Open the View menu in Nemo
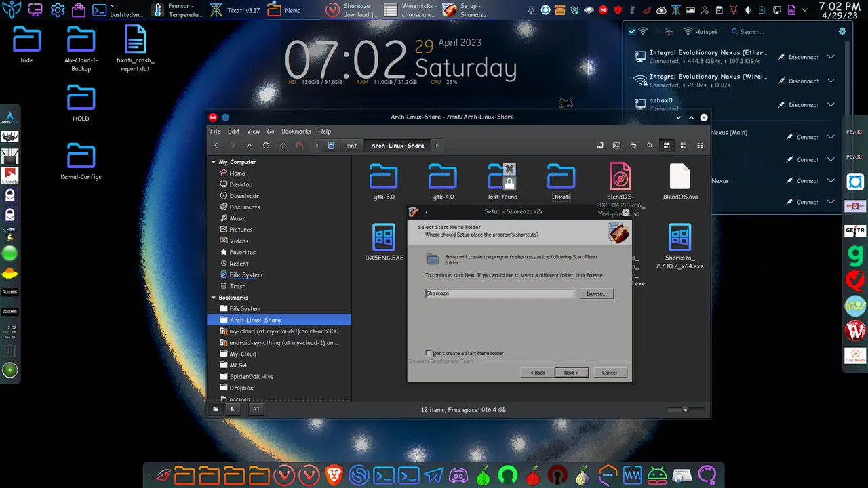 coord(253,131)
